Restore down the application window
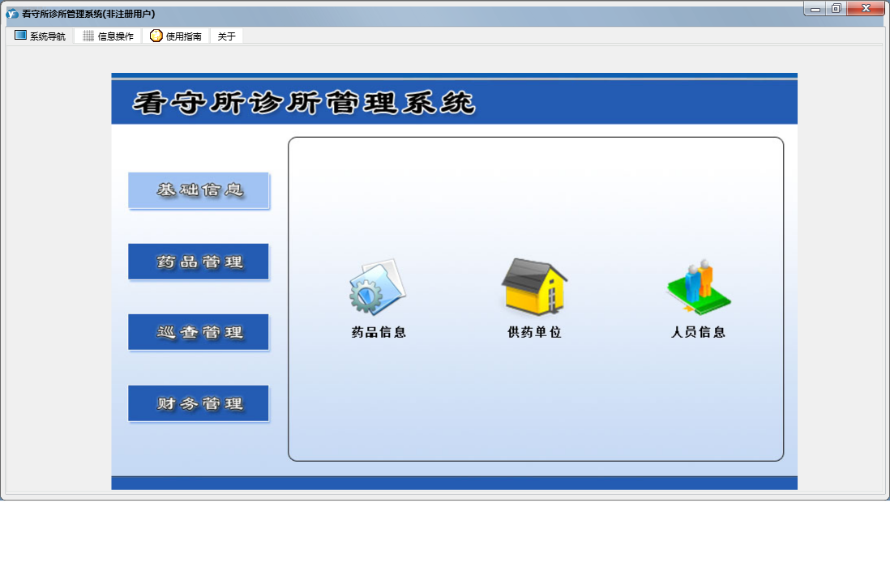The height and width of the screenshot is (588, 890). click(836, 9)
